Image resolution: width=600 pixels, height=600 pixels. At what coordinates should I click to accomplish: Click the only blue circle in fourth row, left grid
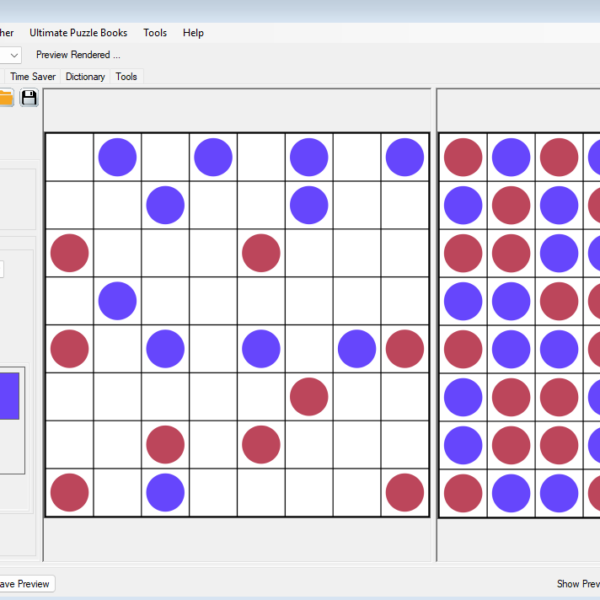tap(117, 300)
